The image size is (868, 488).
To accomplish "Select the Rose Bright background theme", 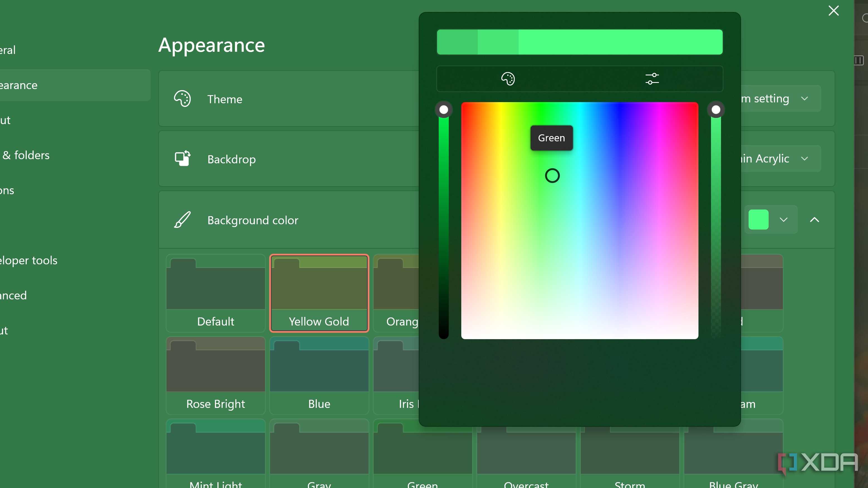I will tap(216, 376).
